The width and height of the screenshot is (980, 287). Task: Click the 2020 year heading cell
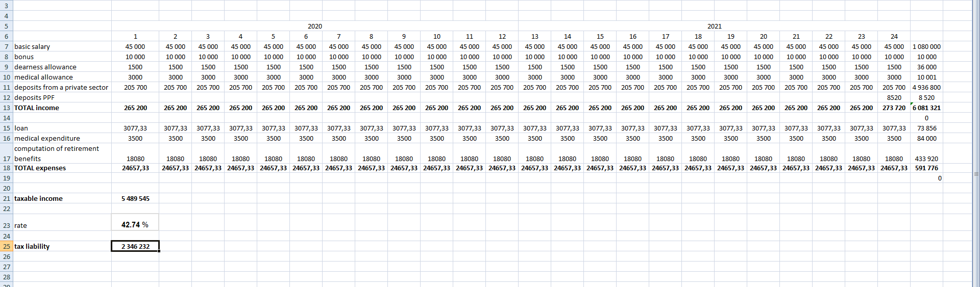pos(314,26)
